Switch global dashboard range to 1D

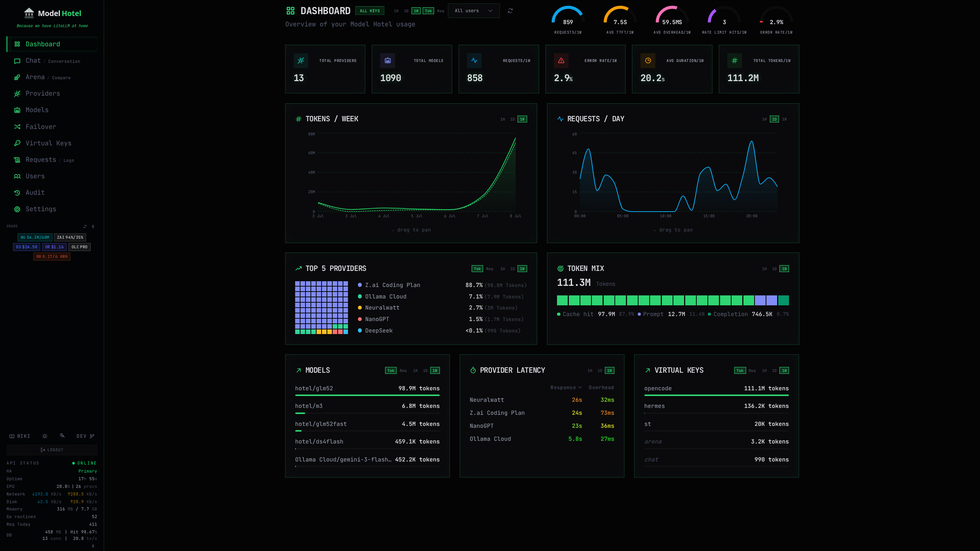pyautogui.click(x=406, y=11)
